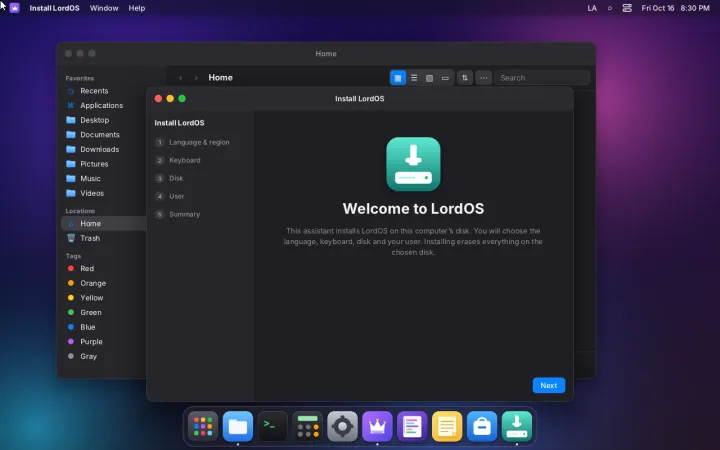This screenshot has height=450, width=720.
Task: Click the Search field in Home window
Action: (x=542, y=78)
